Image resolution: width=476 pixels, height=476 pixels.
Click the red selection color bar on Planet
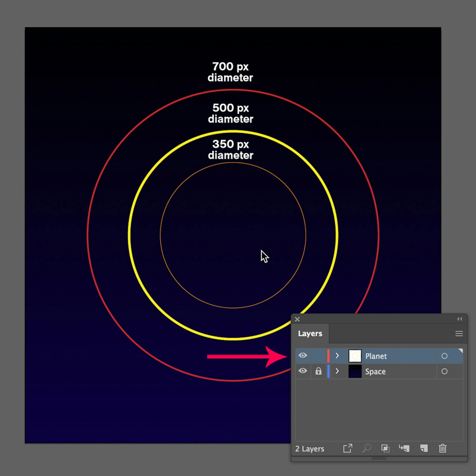tap(329, 356)
